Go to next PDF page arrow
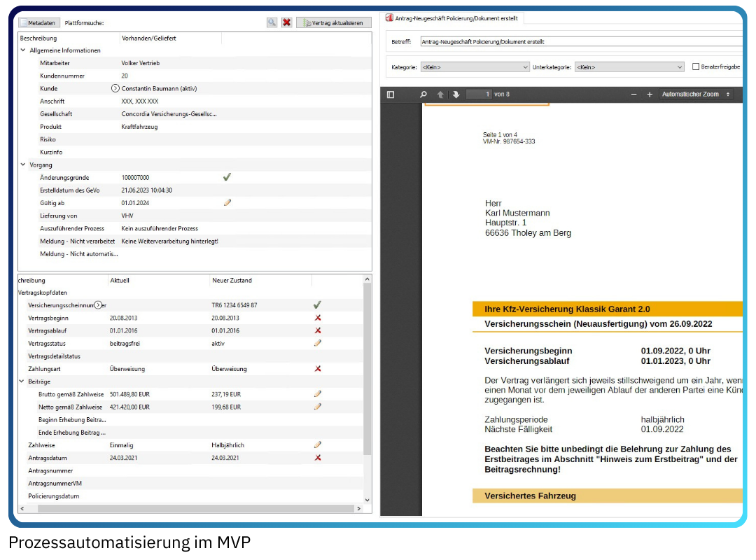Image resolution: width=756 pixels, height=560 pixels. 456,94
